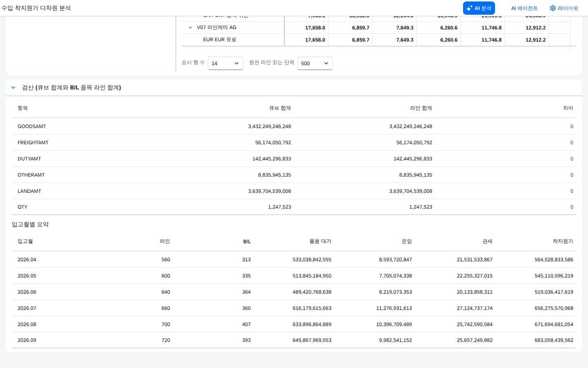Click the 차이 value 0 for GOODSAMT
The height and width of the screenshot is (368, 588).
(x=571, y=126)
